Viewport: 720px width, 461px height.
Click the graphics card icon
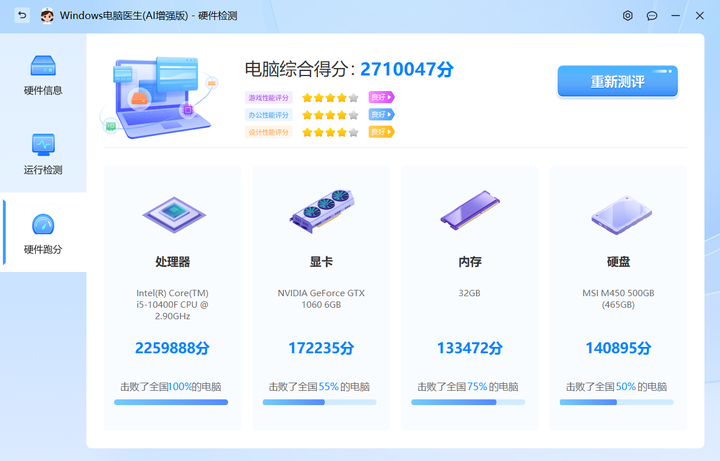321,211
